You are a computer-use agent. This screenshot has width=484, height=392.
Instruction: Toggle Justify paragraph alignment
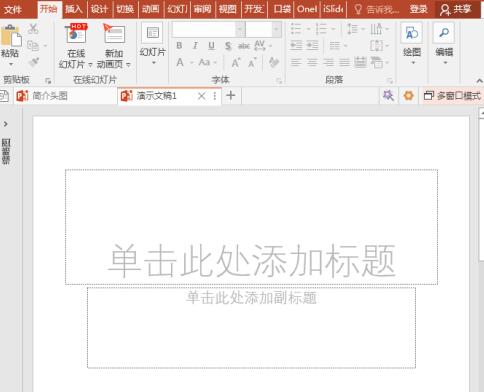344,62
